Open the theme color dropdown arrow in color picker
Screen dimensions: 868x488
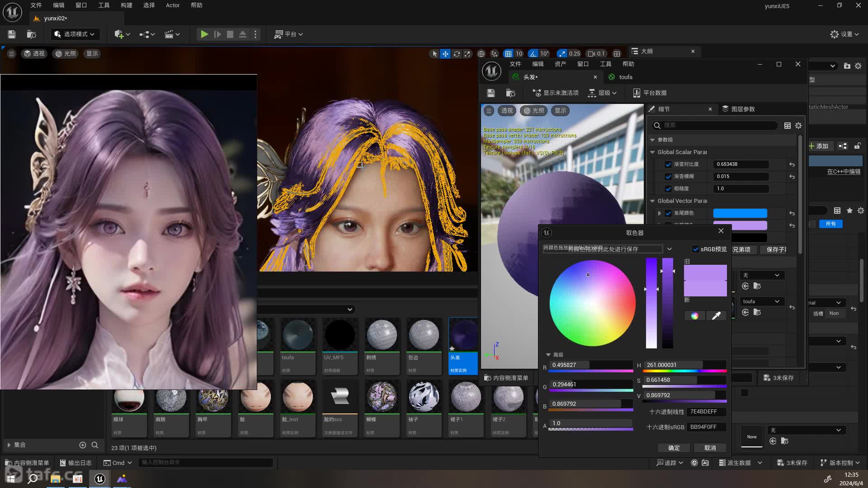(670, 249)
